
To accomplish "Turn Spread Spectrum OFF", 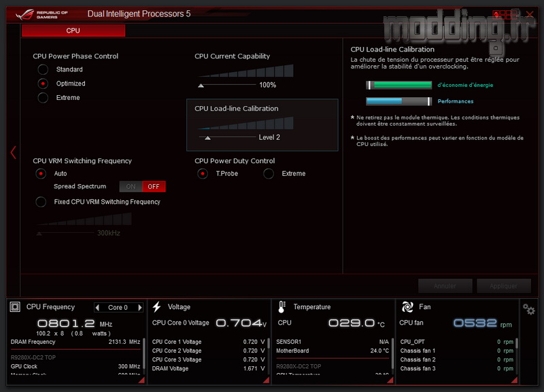I will (x=154, y=186).
